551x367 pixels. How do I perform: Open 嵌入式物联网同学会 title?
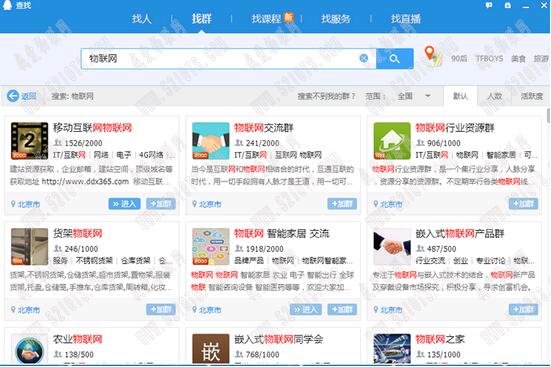279,339
